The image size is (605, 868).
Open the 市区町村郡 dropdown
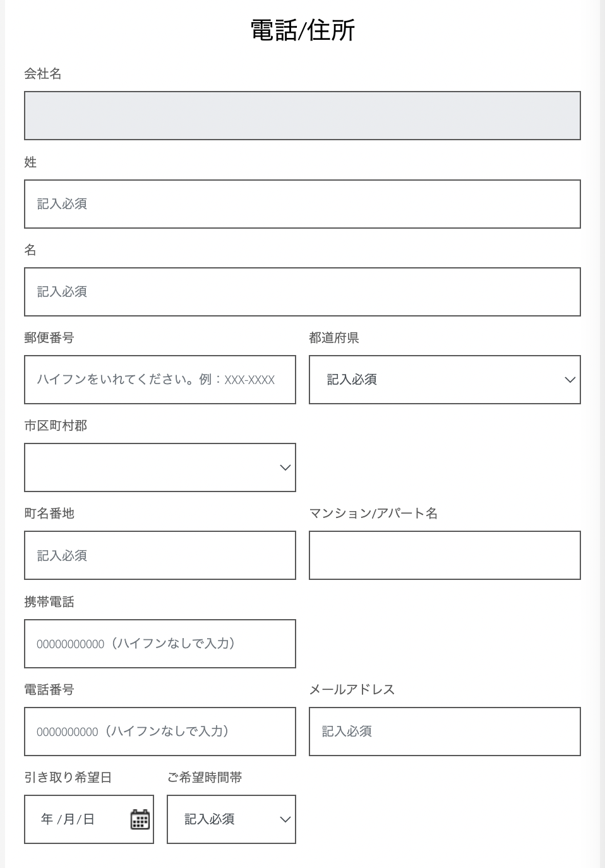click(x=160, y=467)
